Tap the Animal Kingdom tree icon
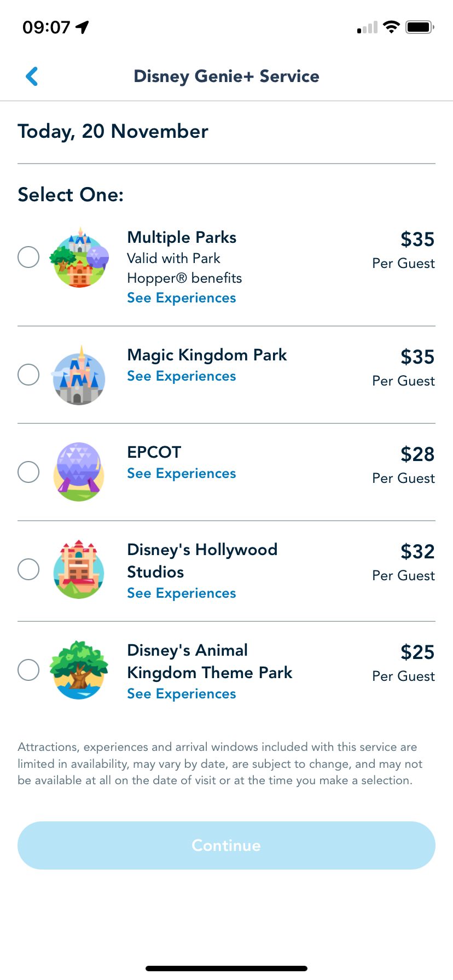This screenshot has height=980, width=453. 79,670
